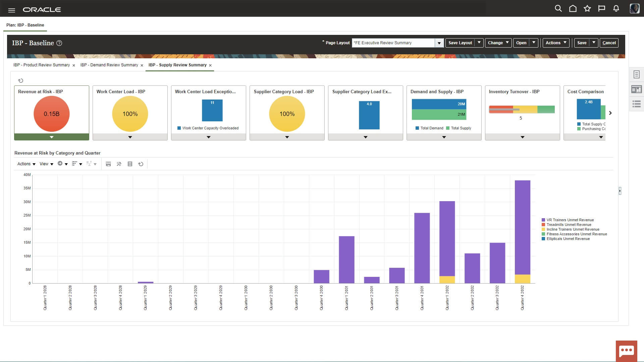Screen dimensions: 644x362
Task: Expand the Work Center Load tile arrow
Action: coord(130,137)
